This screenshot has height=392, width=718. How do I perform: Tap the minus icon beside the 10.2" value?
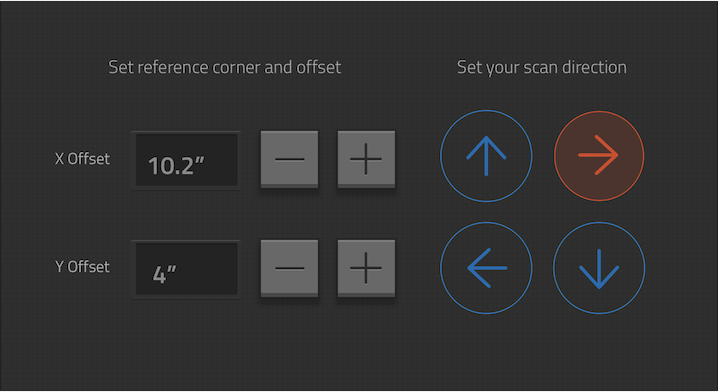tap(289, 159)
